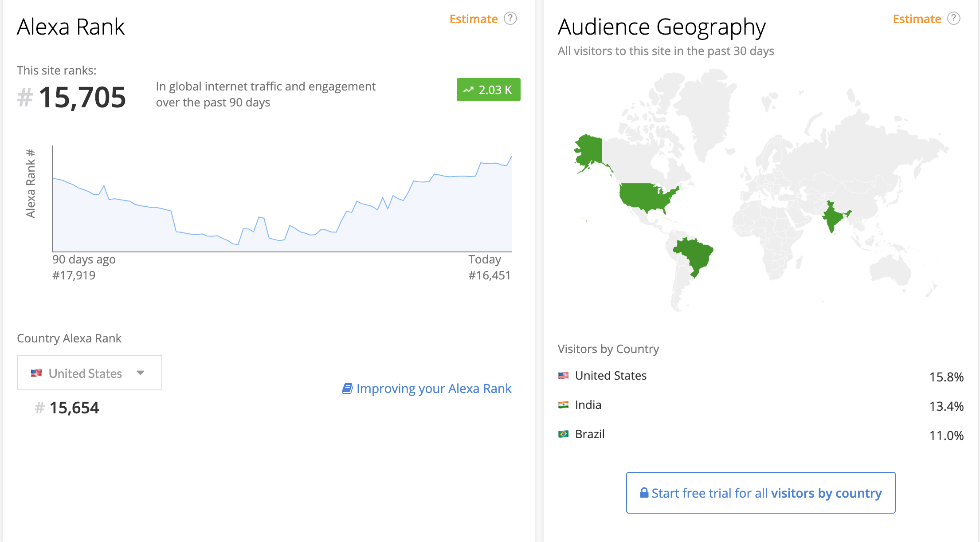Open the United States country rank dropdown
Screen dimensions: 980x542
[x=90, y=373]
